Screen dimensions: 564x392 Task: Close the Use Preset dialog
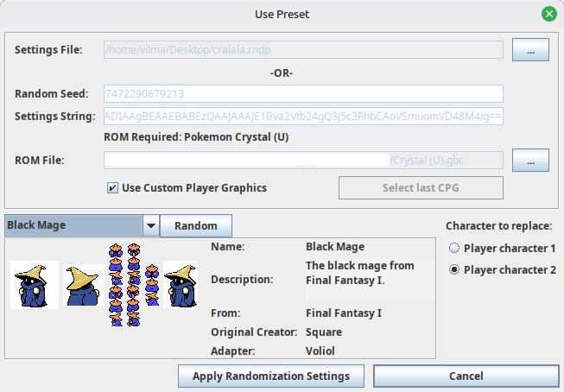[x=549, y=14]
